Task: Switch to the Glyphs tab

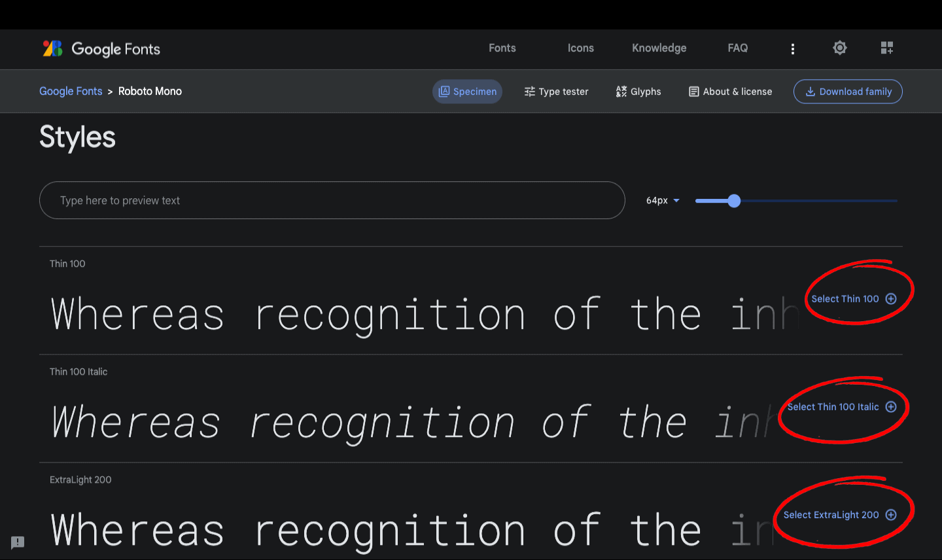Action: click(638, 92)
